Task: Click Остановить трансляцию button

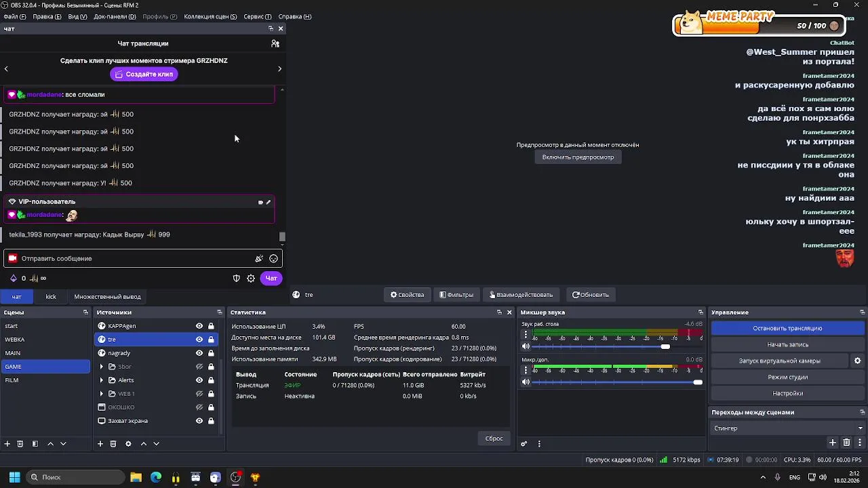Action: pyautogui.click(x=787, y=328)
